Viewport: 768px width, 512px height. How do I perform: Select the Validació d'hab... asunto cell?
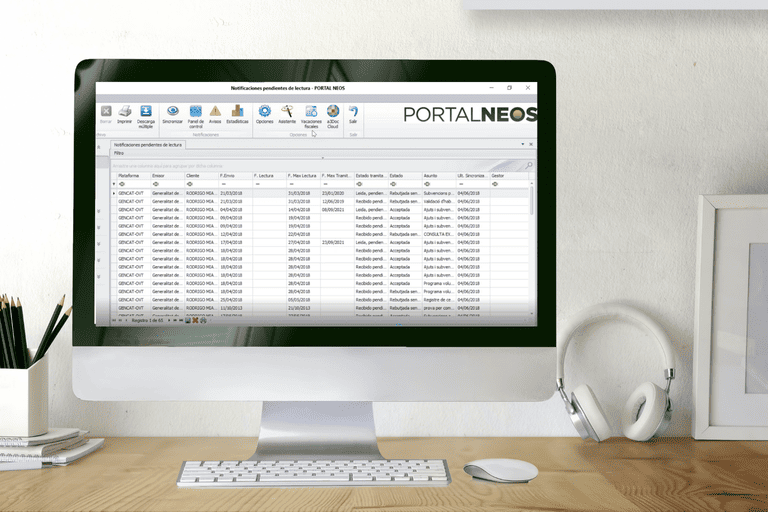point(439,201)
